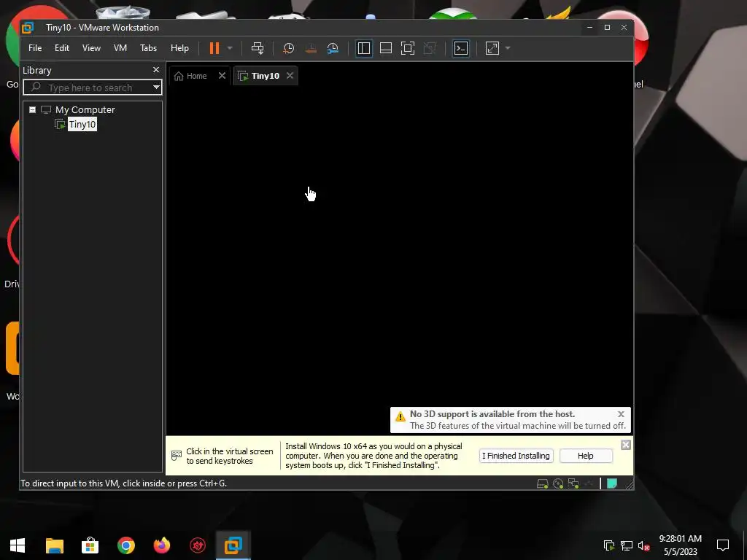The width and height of the screenshot is (747, 560).
Task: Open the stretch display dropdown arrow
Action: click(508, 48)
